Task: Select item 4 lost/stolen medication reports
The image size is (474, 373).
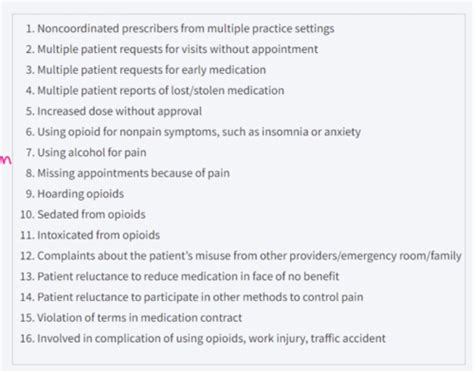Action: point(155,91)
